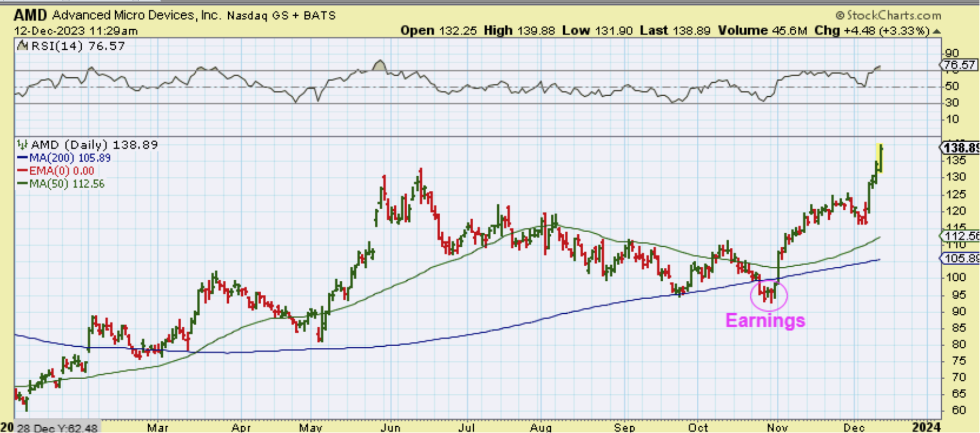Click the 75 label on the price axis

click(x=959, y=361)
